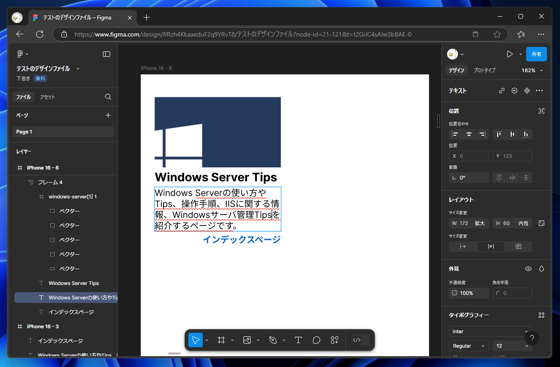This screenshot has width=560, height=367.
Task: Click the dark blue Windows logo image
Action: coord(218,132)
